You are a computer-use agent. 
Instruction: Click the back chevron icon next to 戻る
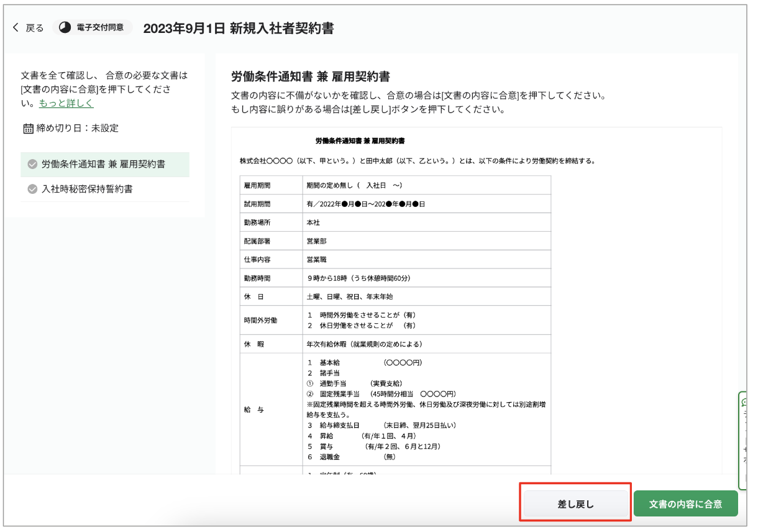(x=16, y=27)
